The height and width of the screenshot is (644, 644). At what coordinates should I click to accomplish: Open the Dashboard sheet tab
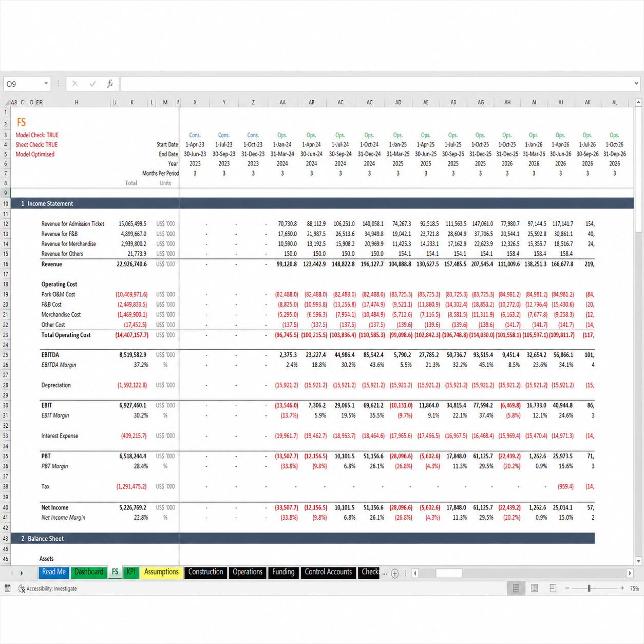(x=88, y=572)
